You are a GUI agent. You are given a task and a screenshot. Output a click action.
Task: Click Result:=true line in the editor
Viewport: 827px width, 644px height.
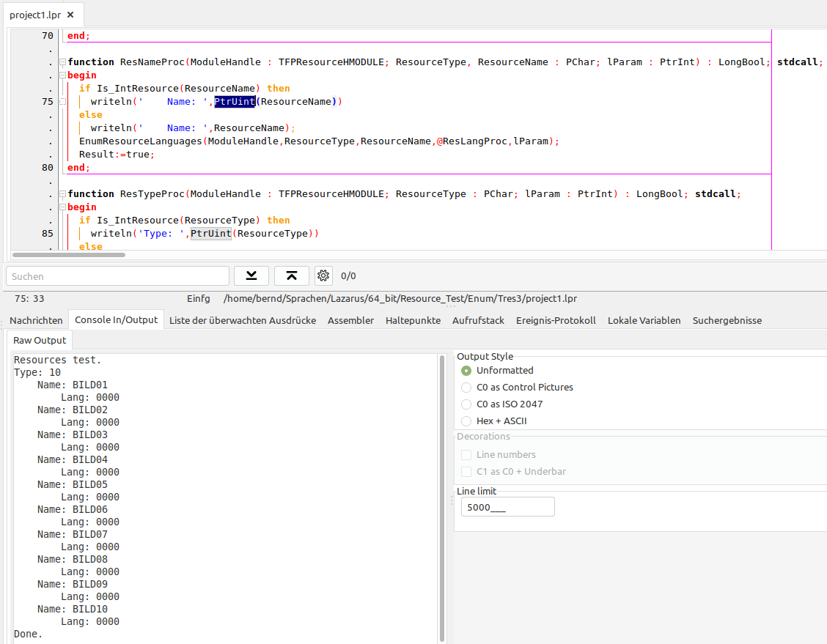tap(117, 155)
